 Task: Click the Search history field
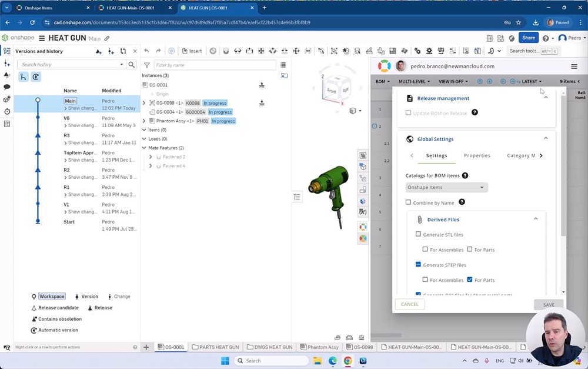point(71,65)
